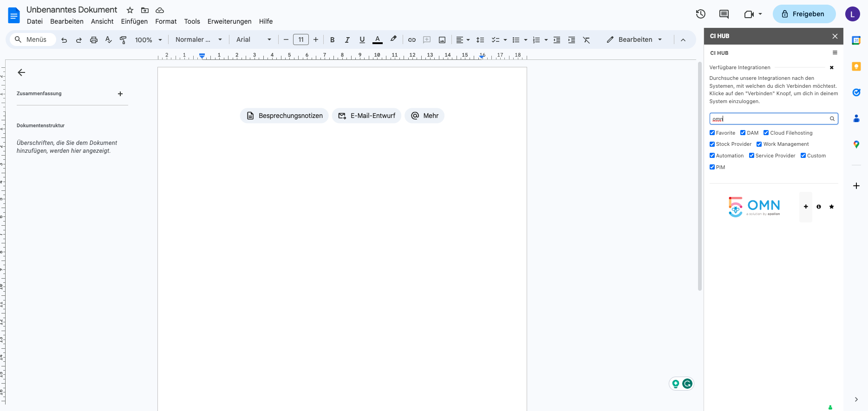This screenshot has width=868, height=411.
Task: Increase indent of the paragraph
Action: [572, 40]
